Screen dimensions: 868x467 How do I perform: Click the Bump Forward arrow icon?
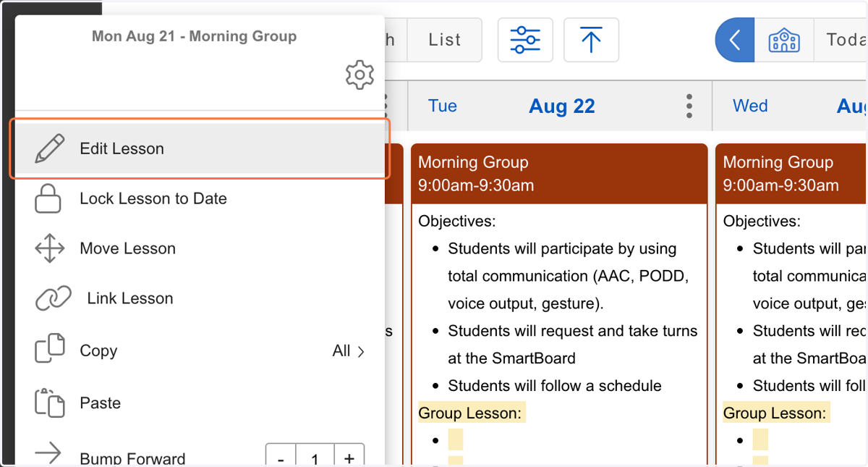tap(48, 455)
